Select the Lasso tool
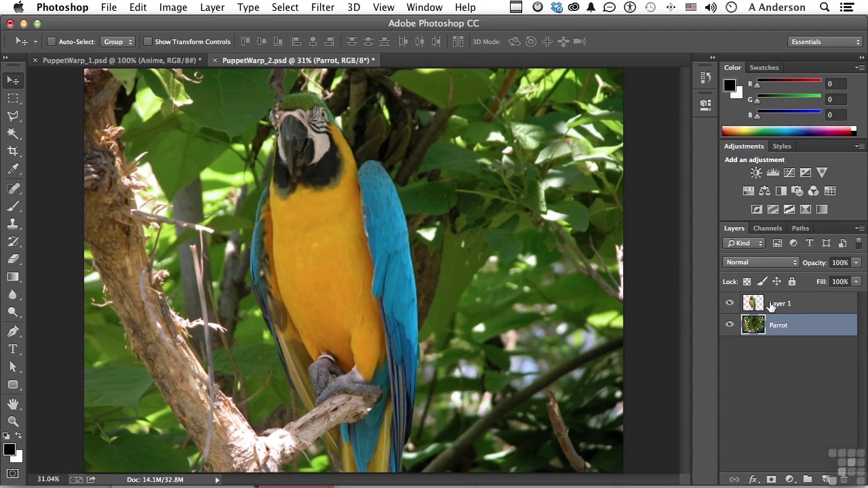The height and width of the screenshot is (488, 868). point(13,116)
